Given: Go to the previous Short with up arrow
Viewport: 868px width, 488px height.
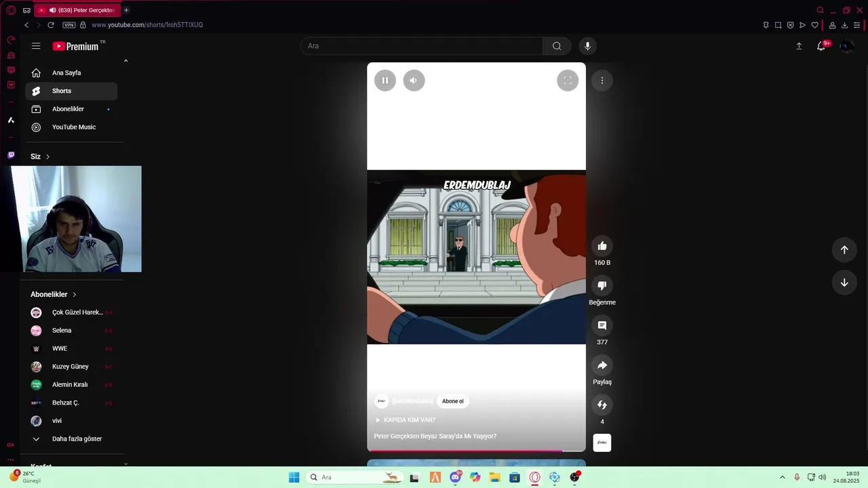Looking at the screenshot, I should coord(844,249).
